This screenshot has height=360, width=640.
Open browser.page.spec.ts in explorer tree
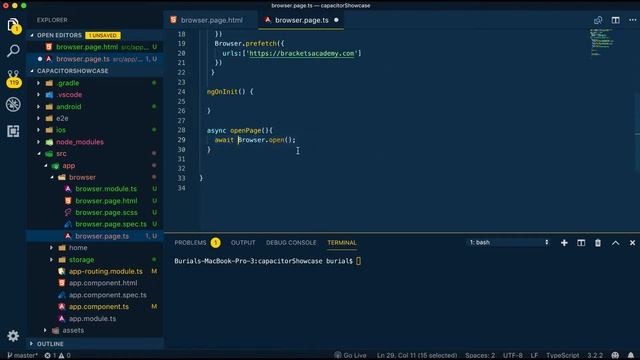pos(111,224)
